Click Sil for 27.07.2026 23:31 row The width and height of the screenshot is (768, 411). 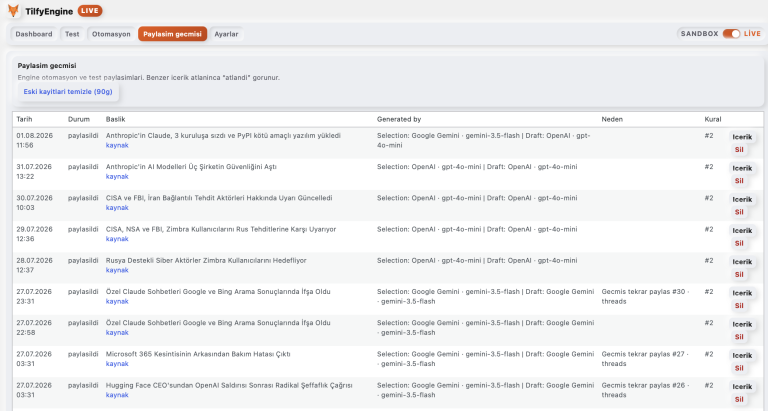click(x=739, y=306)
